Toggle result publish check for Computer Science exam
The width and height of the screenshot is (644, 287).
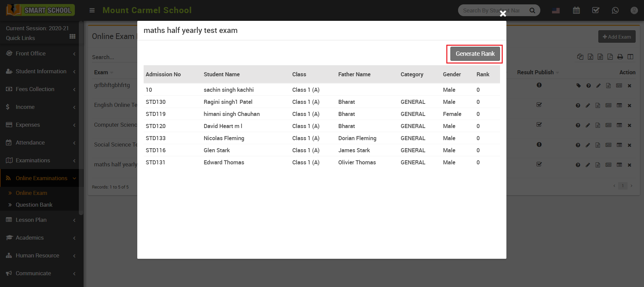tap(539, 125)
